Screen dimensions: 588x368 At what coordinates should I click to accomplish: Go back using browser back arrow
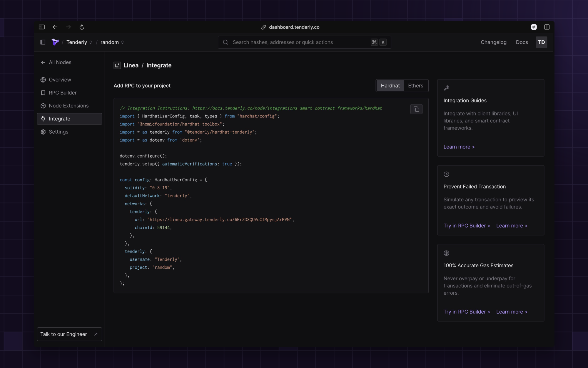(x=55, y=27)
